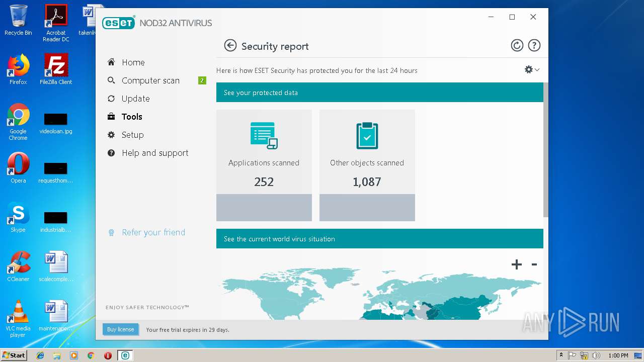This screenshot has height=362, width=644.
Task: Open the Recycle Bin desktop icon
Action: point(18,20)
